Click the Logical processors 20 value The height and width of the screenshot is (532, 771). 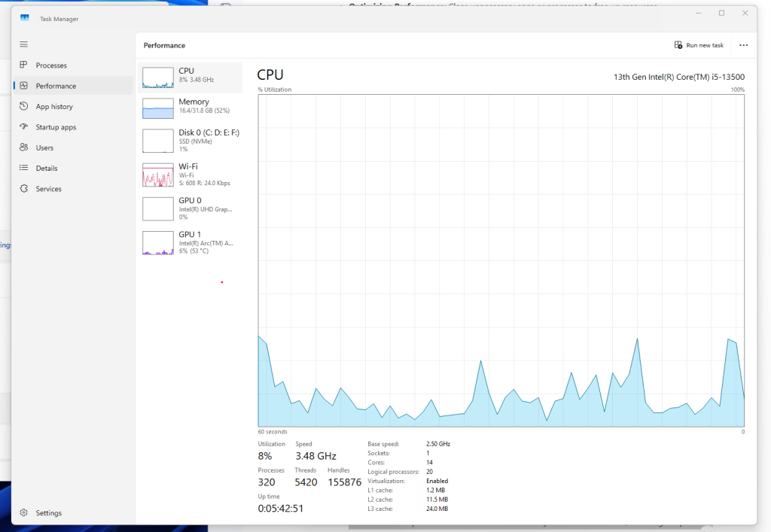(x=429, y=472)
